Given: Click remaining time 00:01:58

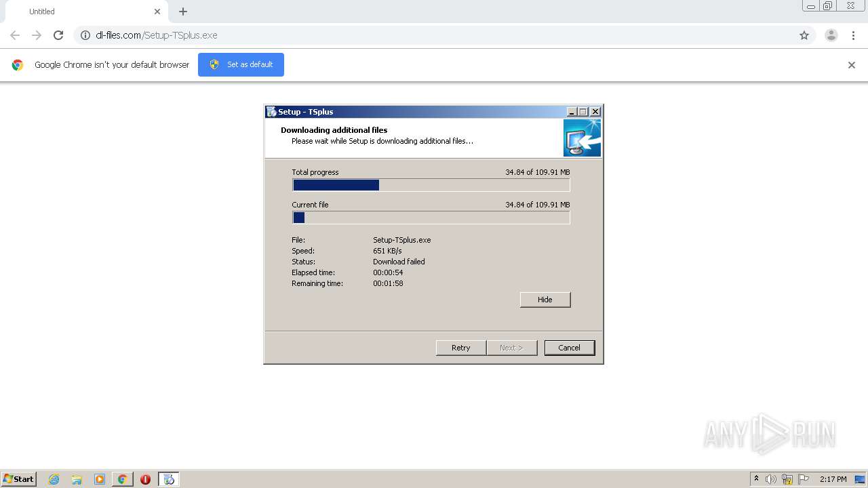Looking at the screenshot, I should point(388,283).
